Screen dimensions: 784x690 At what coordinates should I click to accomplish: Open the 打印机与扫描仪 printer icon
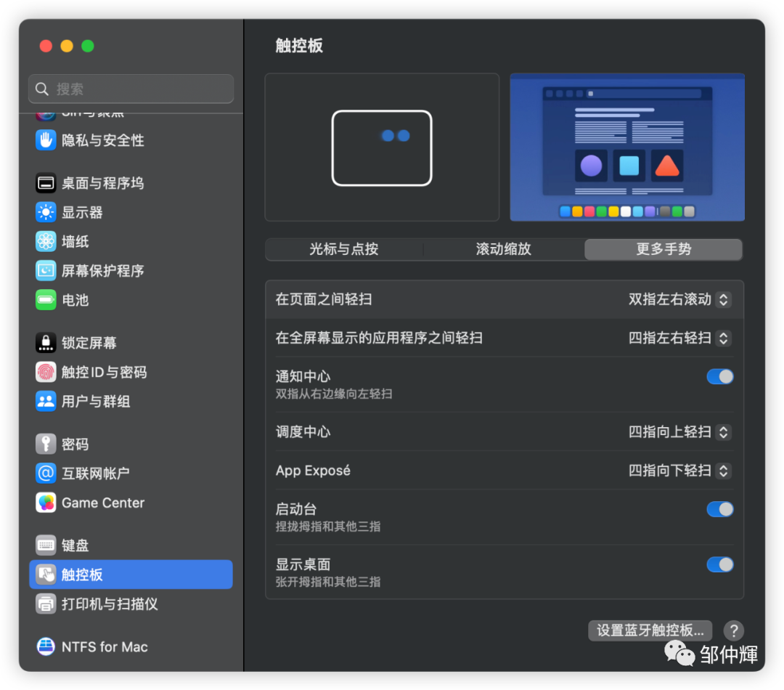[46, 604]
